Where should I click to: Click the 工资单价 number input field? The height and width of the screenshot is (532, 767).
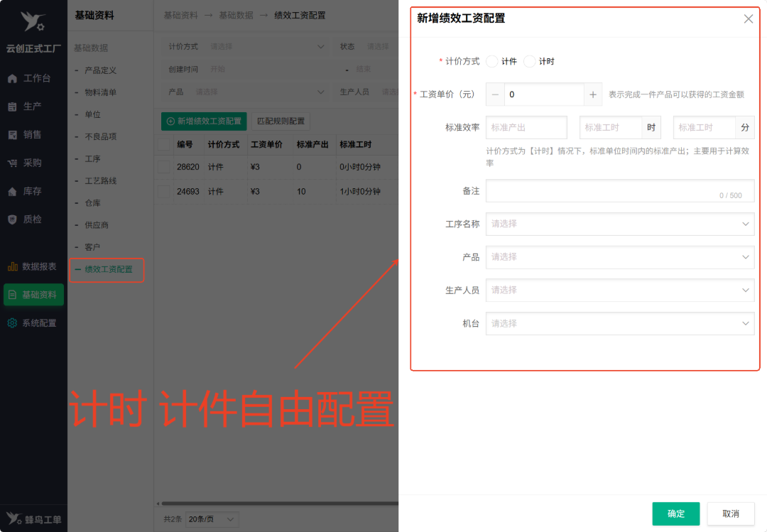(544, 94)
